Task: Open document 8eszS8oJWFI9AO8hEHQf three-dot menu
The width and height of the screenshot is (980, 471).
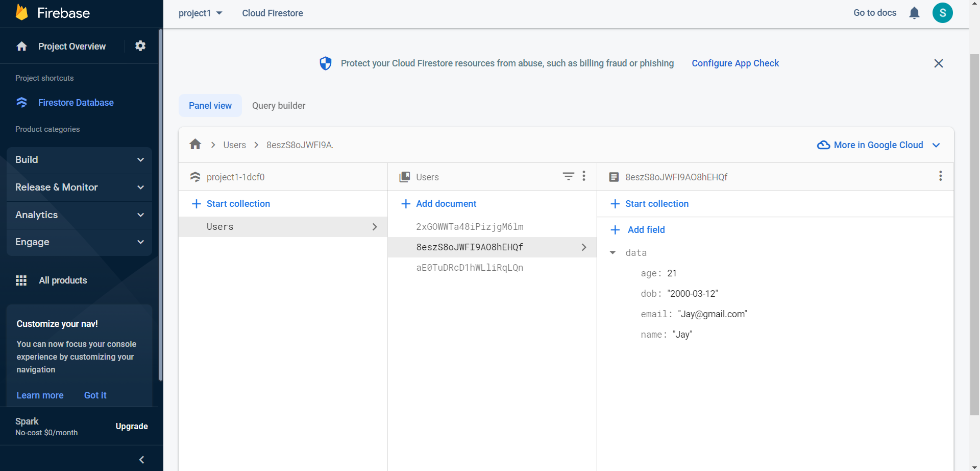Action: 940,176
